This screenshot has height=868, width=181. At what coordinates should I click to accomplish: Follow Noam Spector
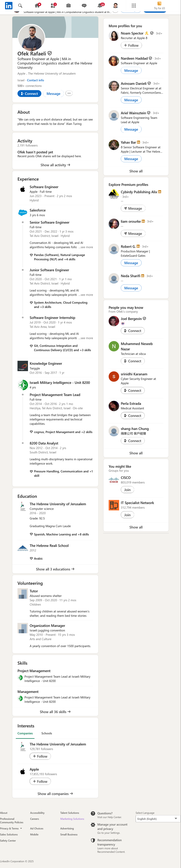(x=131, y=45)
